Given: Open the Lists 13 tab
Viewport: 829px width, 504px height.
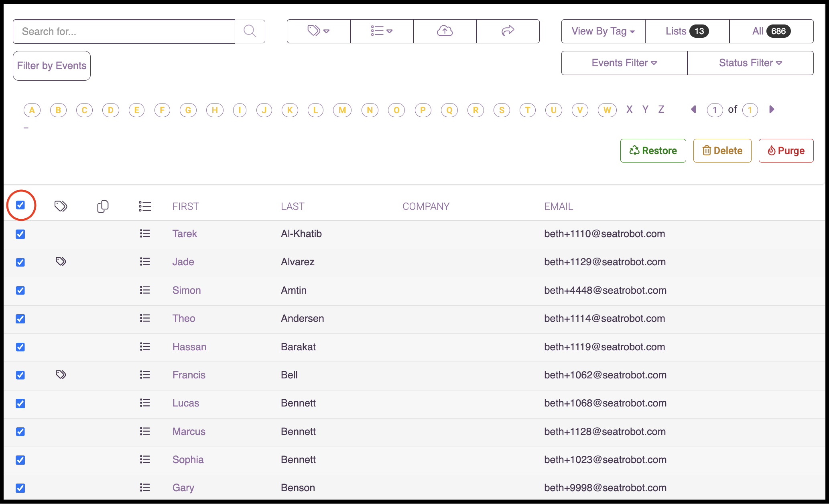Looking at the screenshot, I should click(x=687, y=31).
